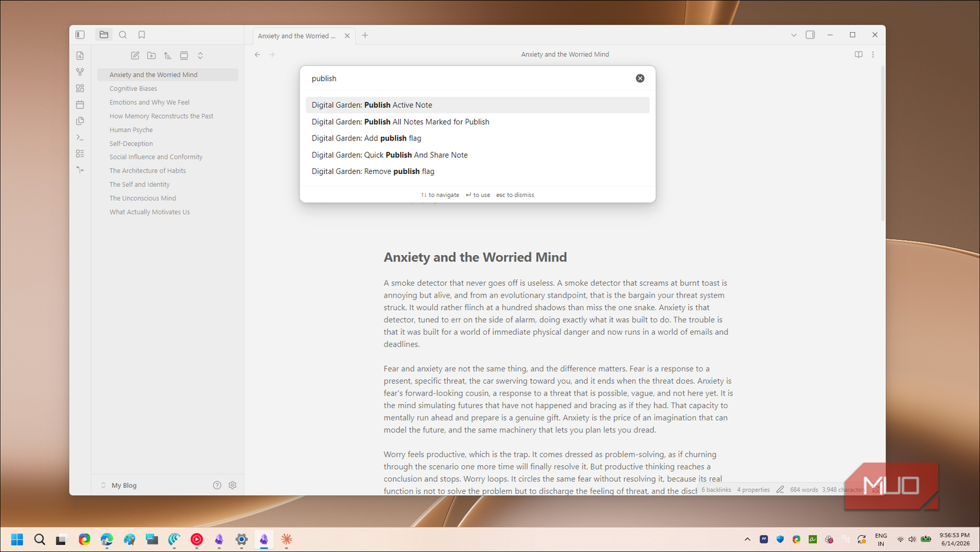Open command palette ribbon icon
Viewport: 980px width, 552px height.
click(80, 137)
